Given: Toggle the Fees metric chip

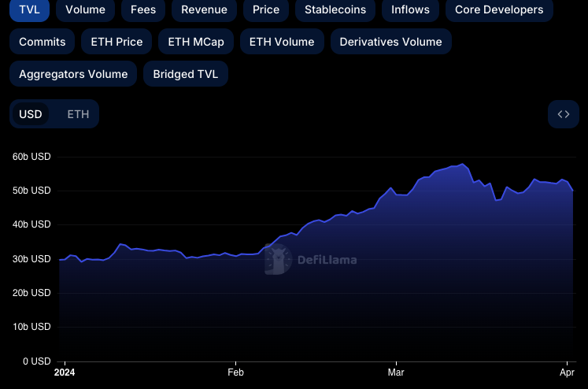Looking at the screenshot, I should point(143,9).
